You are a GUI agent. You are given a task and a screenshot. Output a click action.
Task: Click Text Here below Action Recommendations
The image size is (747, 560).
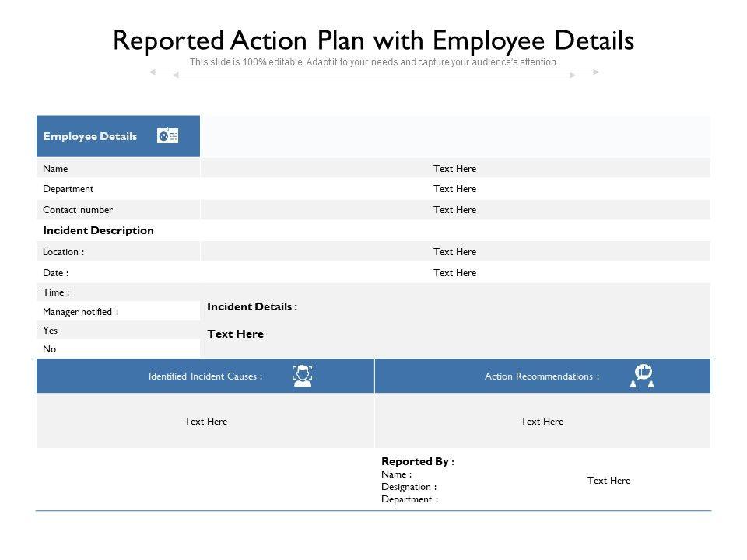(542, 422)
